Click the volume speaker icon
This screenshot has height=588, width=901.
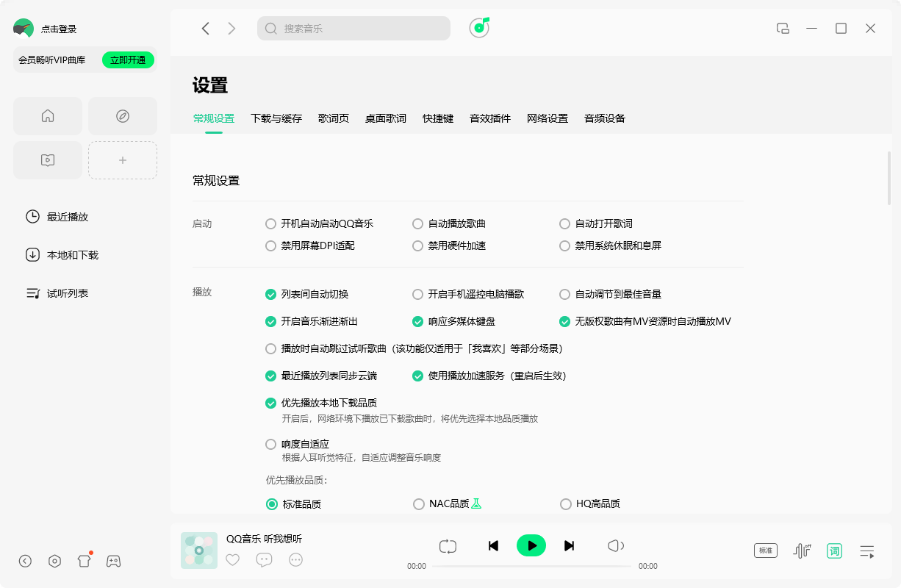point(616,545)
